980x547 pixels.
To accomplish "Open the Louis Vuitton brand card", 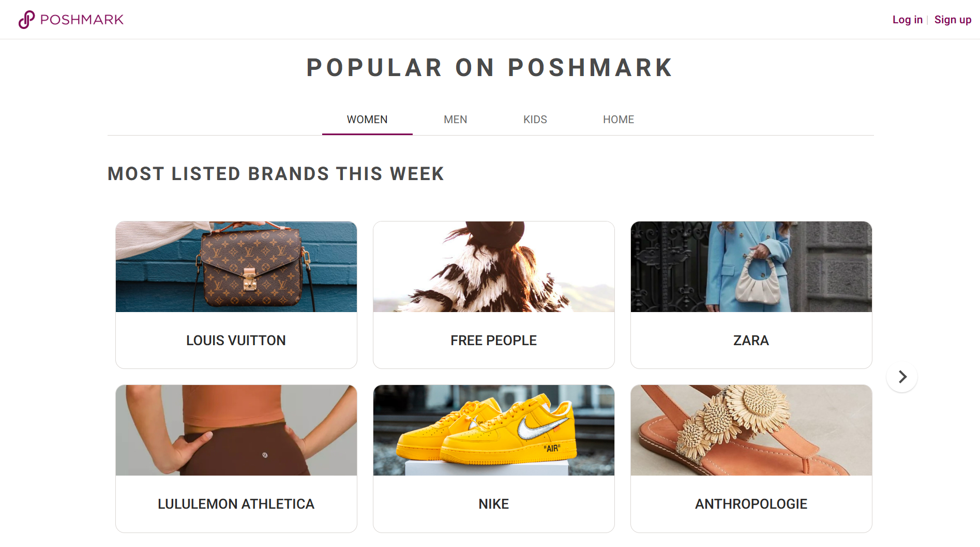I will pos(236,340).
